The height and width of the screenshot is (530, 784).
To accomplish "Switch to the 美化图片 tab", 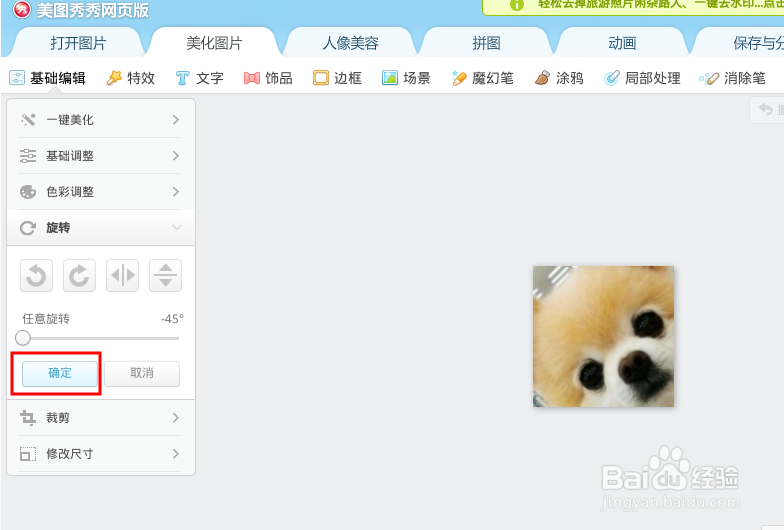I will (214, 43).
